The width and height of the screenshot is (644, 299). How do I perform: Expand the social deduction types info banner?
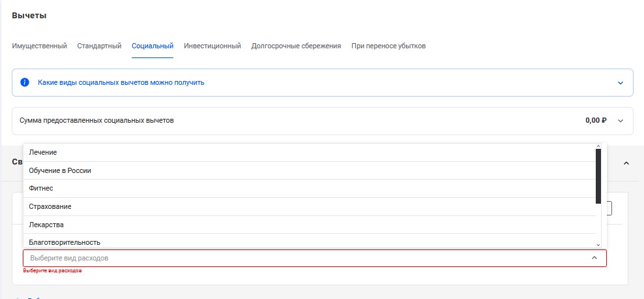pyautogui.click(x=620, y=83)
